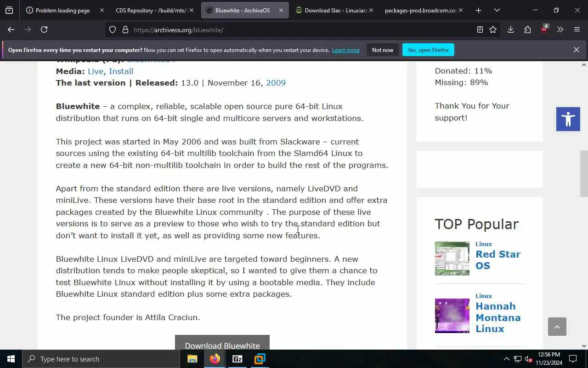Close the CDS Repository tab
This screenshot has height=368, width=588.
(192, 10)
